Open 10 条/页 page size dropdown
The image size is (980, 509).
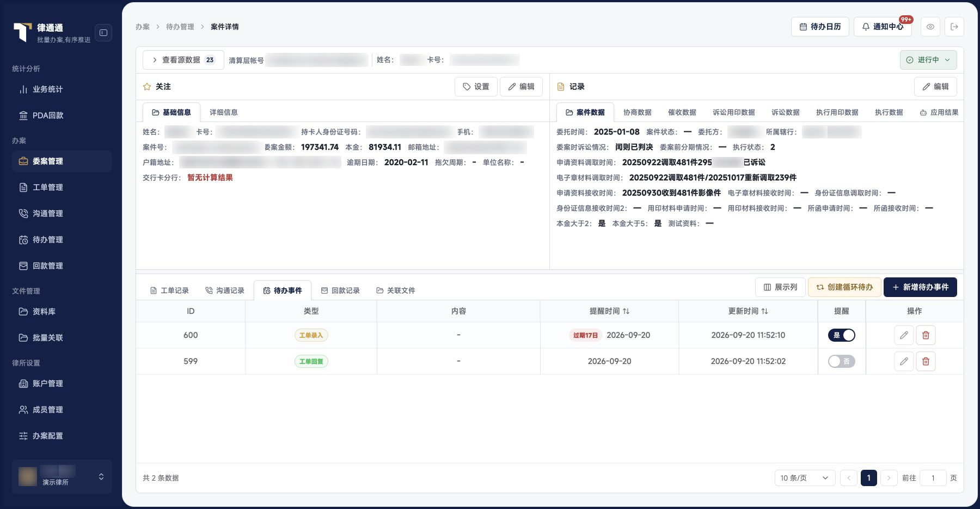805,478
